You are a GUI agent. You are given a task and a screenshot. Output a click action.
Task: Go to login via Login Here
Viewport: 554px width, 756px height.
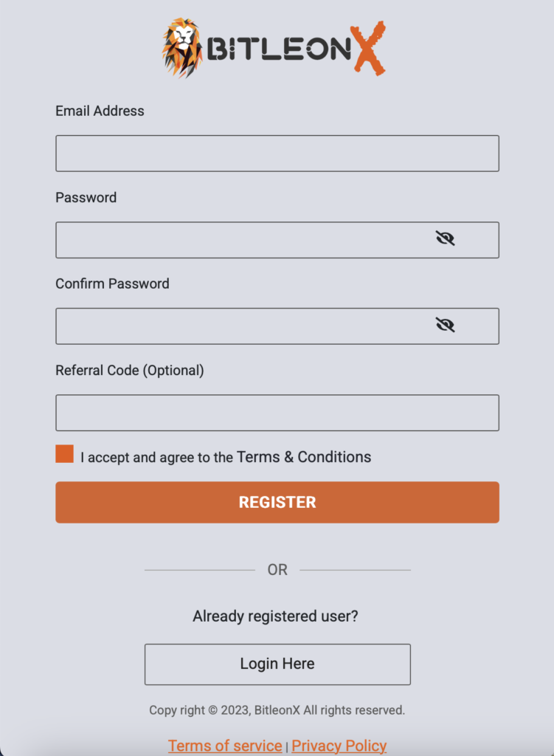click(x=277, y=664)
